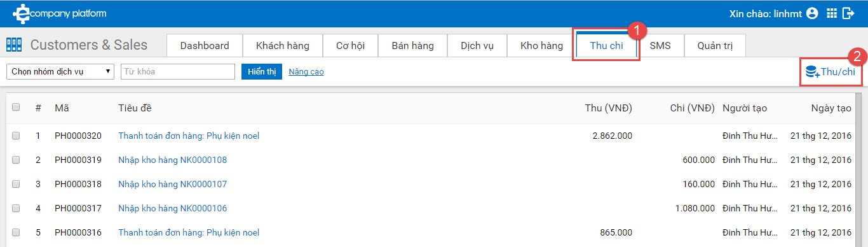Click the Chi (VNĐ) column header
The height and width of the screenshot is (247, 868).
tap(693, 108)
